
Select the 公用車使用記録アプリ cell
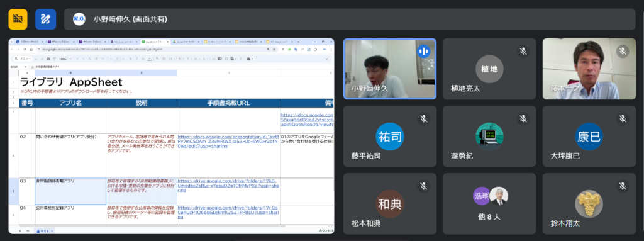pyautogui.click(x=70, y=215)
